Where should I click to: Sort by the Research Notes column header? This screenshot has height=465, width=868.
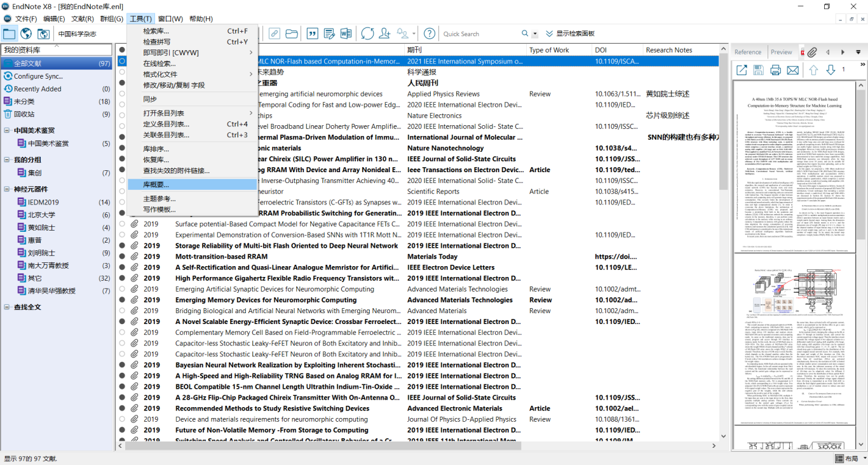click(x=681, y=50)
